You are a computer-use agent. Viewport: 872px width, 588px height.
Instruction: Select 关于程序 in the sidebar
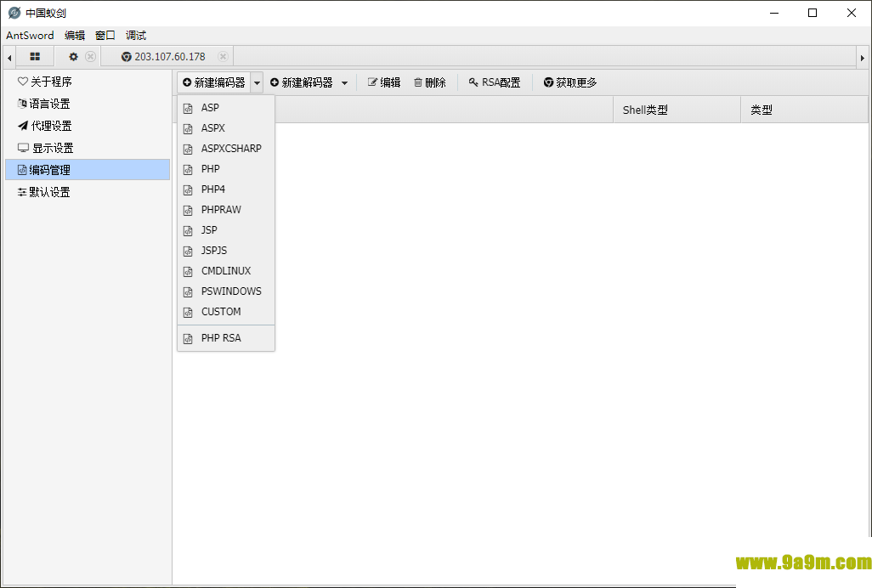pyautogui.click(x=88, y=82)
